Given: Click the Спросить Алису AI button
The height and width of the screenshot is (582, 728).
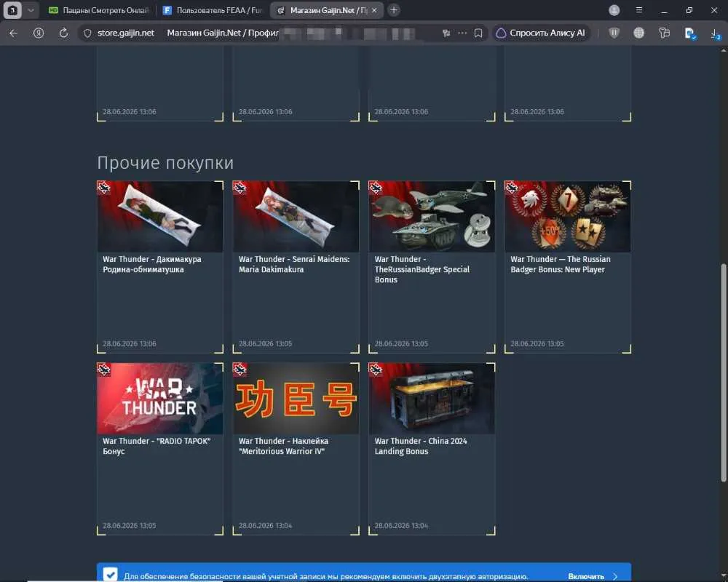Looking at the screenshot, I should 542,33.
